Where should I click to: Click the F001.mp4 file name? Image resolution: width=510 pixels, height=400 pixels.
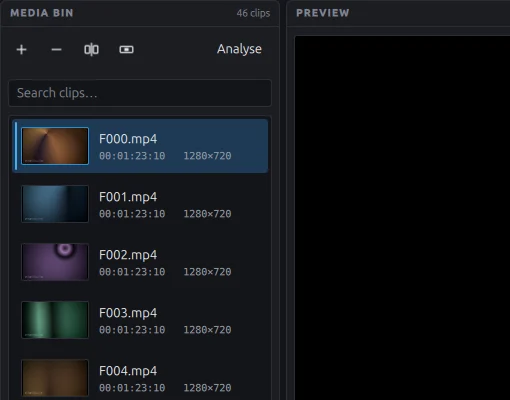point(128,197)
